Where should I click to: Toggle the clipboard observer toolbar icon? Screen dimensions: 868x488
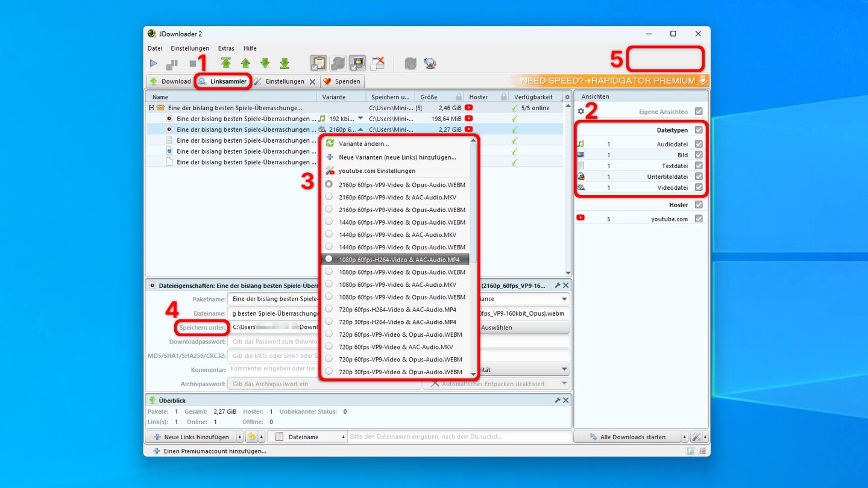click(318, 63)
